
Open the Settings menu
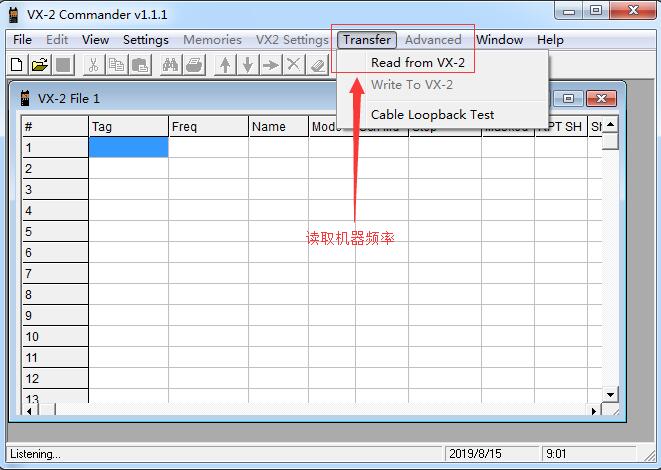point(146,40)
